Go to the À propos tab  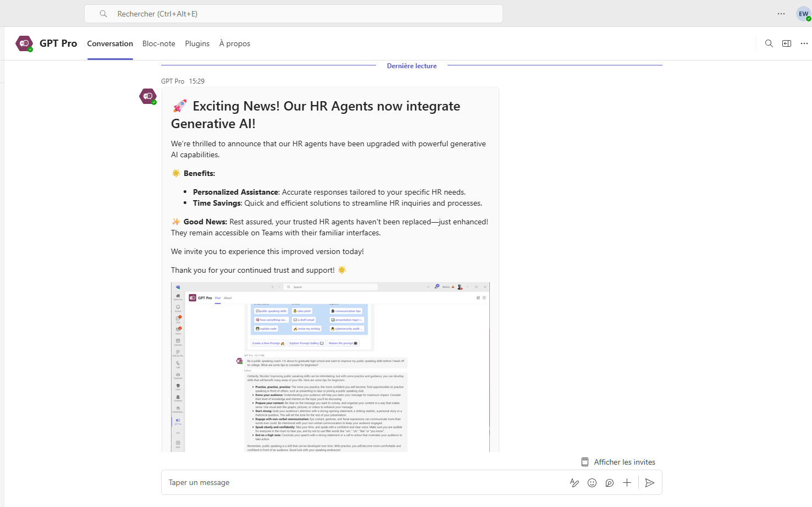235,43
